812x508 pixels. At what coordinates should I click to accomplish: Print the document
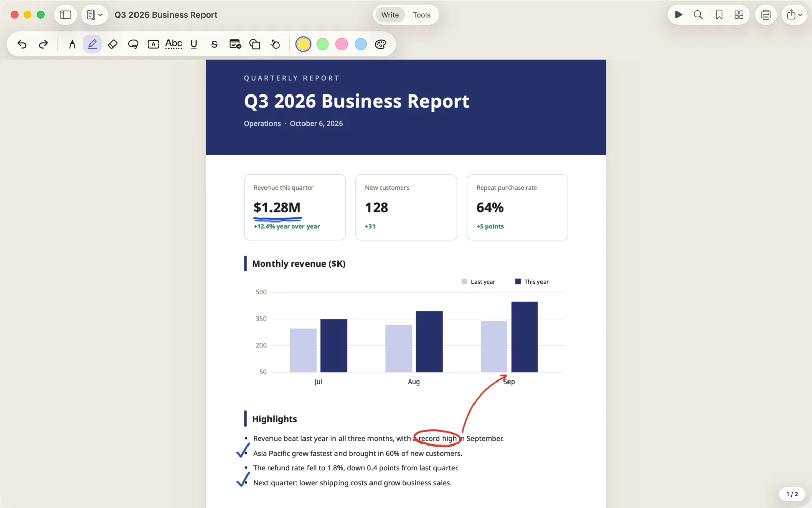click(766, 15)
